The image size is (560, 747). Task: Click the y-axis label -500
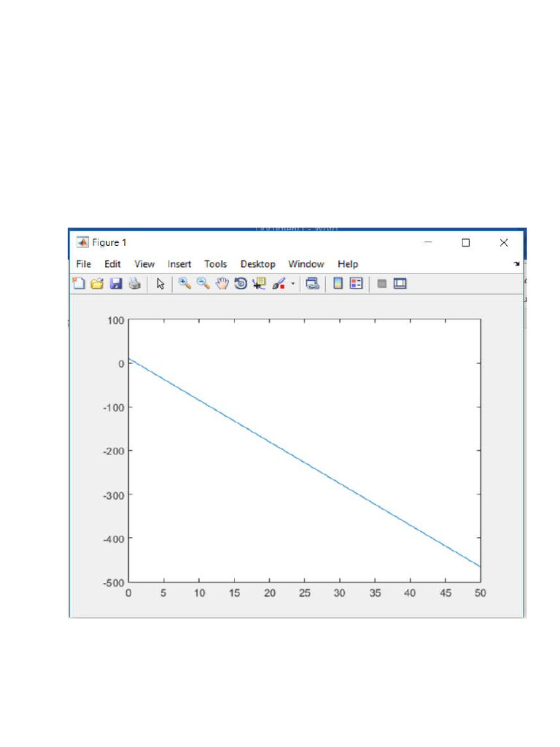[113, 583]
